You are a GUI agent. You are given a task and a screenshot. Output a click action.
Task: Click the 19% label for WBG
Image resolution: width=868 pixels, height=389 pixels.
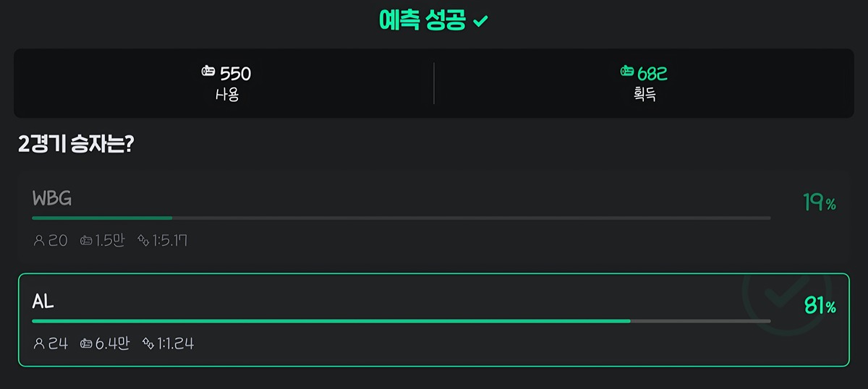coord(819,202)
